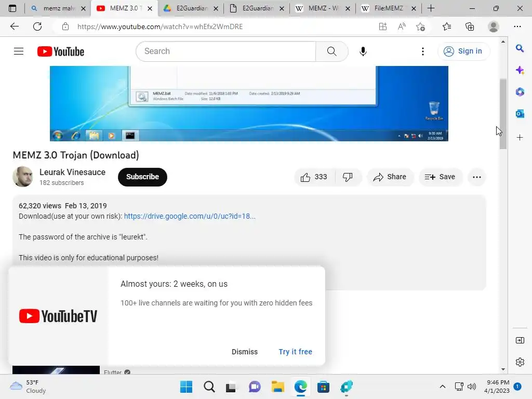This screenshot has height=399, width=532.
Task: Click scrollbar up arrow
Action: (503, 42)
